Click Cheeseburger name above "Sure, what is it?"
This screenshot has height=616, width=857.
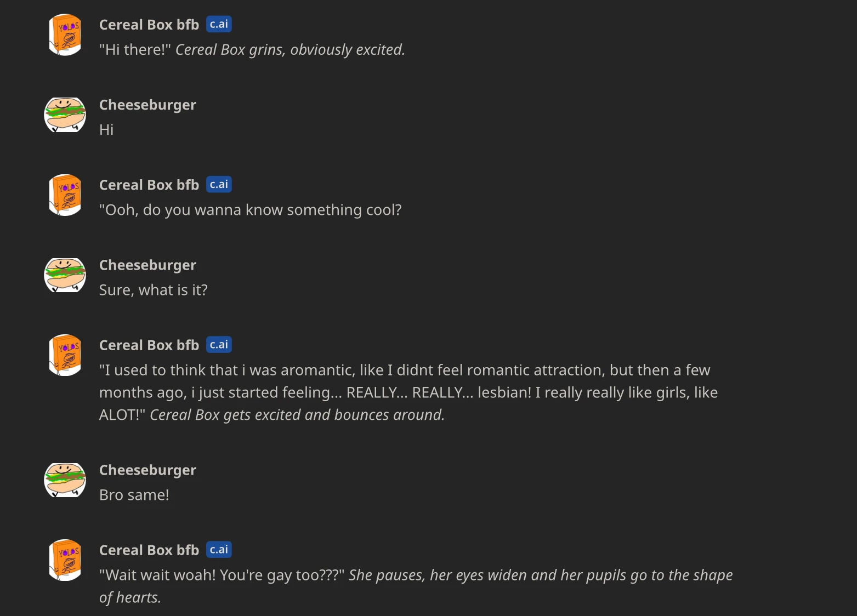(147, 265)
